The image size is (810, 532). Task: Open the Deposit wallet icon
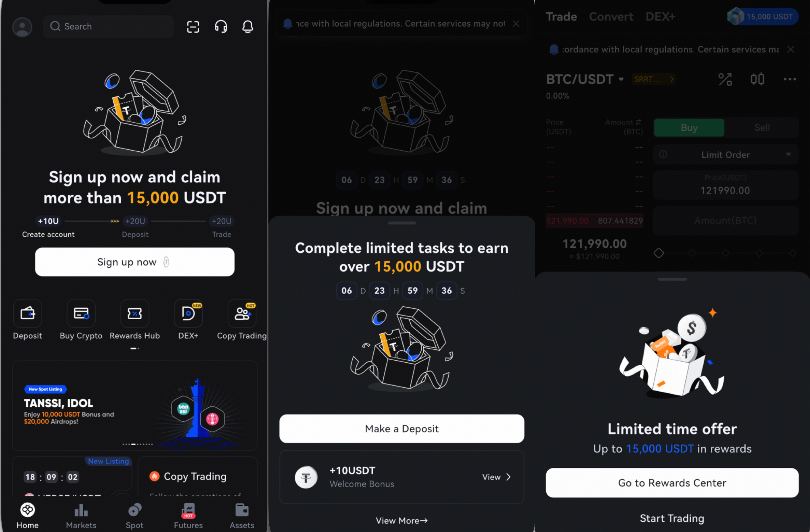point(28,313)
